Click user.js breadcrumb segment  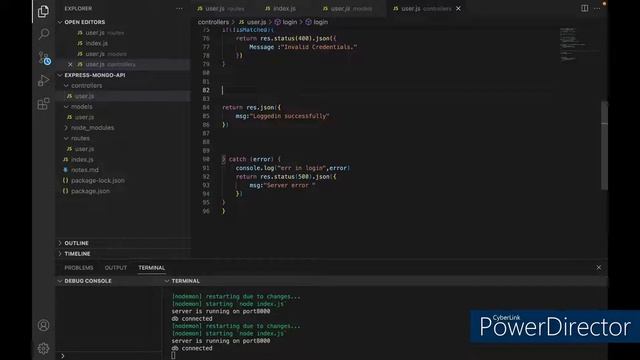tap(252, 22)
